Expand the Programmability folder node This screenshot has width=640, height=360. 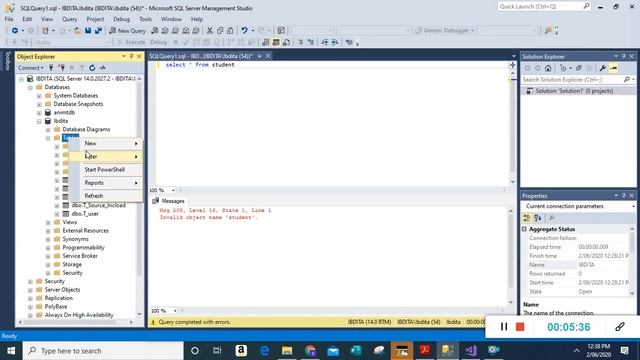click(48, 248)
